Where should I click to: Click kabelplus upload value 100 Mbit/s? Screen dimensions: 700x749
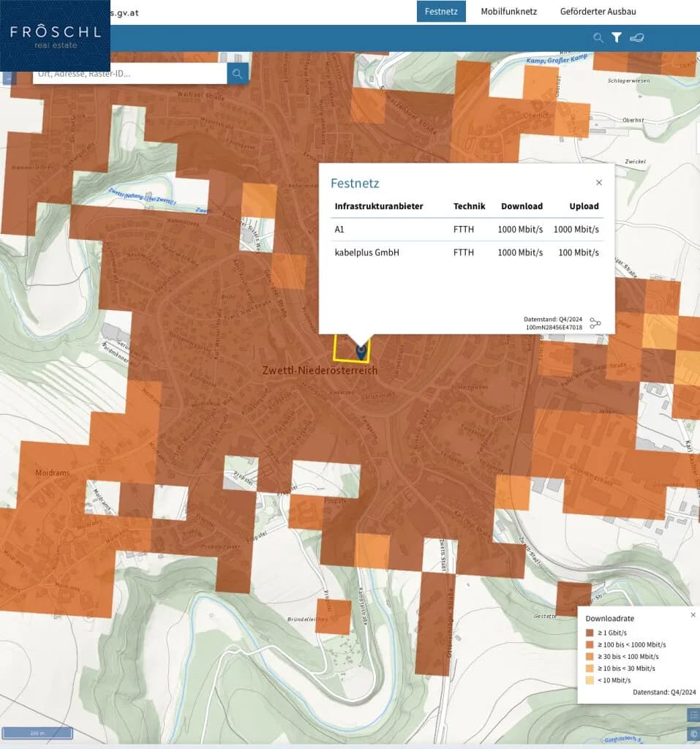pyautogui.click(x=578, y=252)
